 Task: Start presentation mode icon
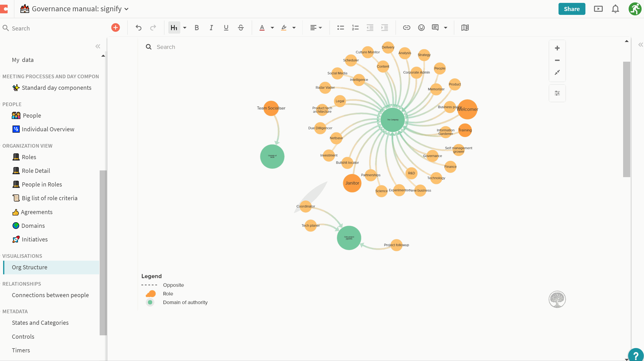pos(598,9)
